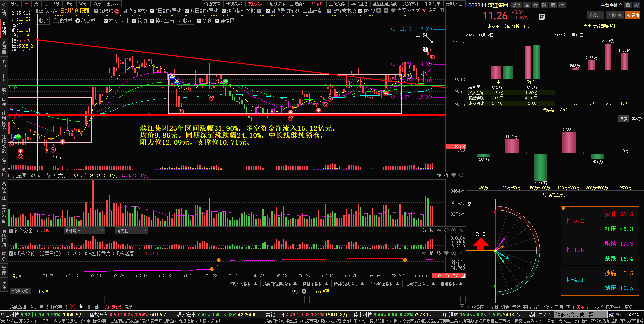
Task: Click the command or stock input field
Action: point(580,315)
